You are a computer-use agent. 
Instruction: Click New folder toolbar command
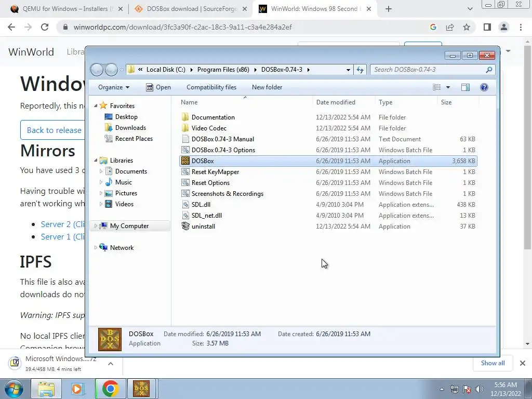(267, 87)
